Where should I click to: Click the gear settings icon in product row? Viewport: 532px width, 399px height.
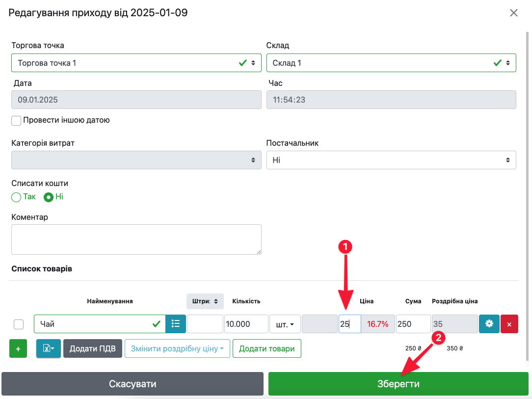point(489,324)
